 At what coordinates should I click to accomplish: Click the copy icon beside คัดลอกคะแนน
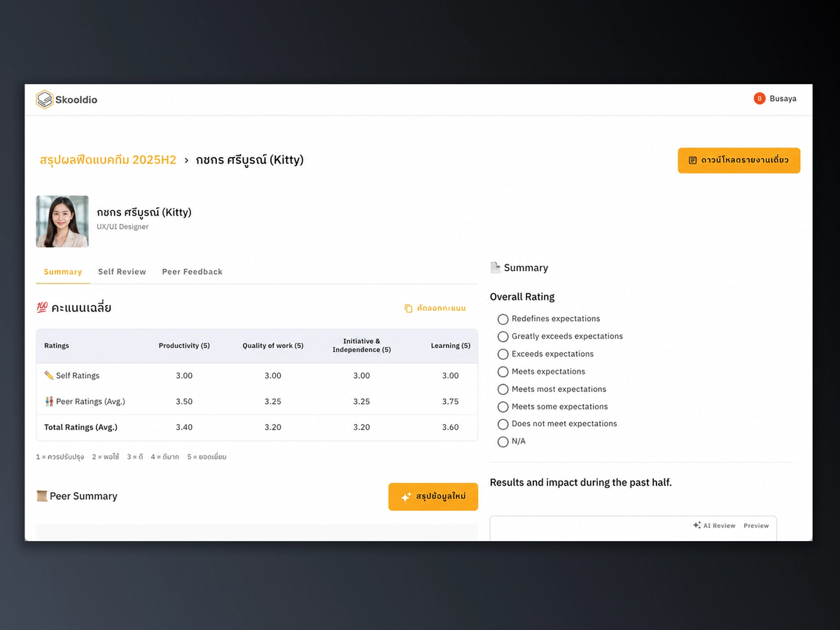409,308
